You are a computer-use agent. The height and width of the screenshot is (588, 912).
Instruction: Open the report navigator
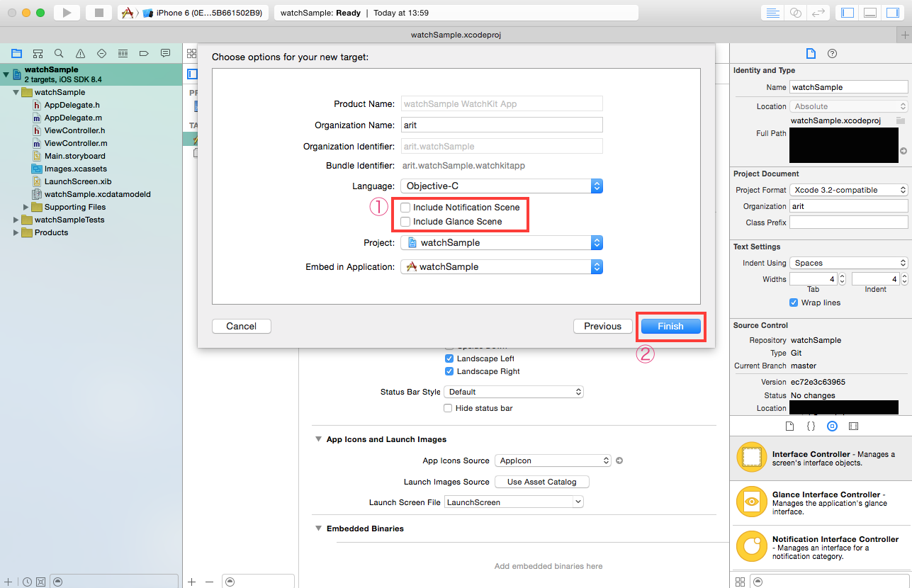[x=165, y=53]
